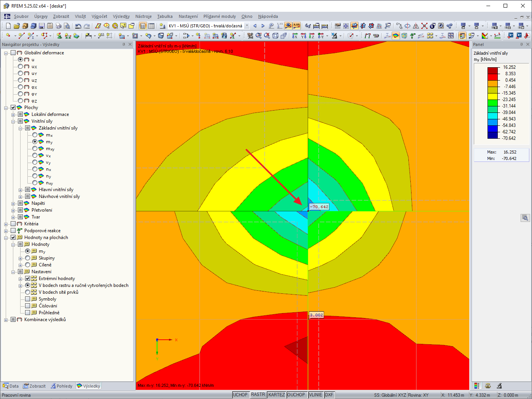Click the OUCHOP status bar button
Image resolution: width=532 pixels, height=399 pixels.
coord(296,395)
